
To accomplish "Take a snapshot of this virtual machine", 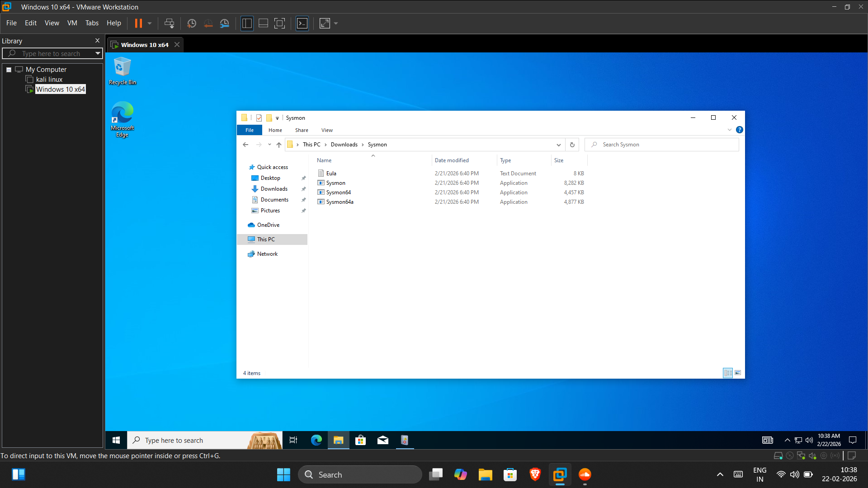I will (x=192, y=23).
